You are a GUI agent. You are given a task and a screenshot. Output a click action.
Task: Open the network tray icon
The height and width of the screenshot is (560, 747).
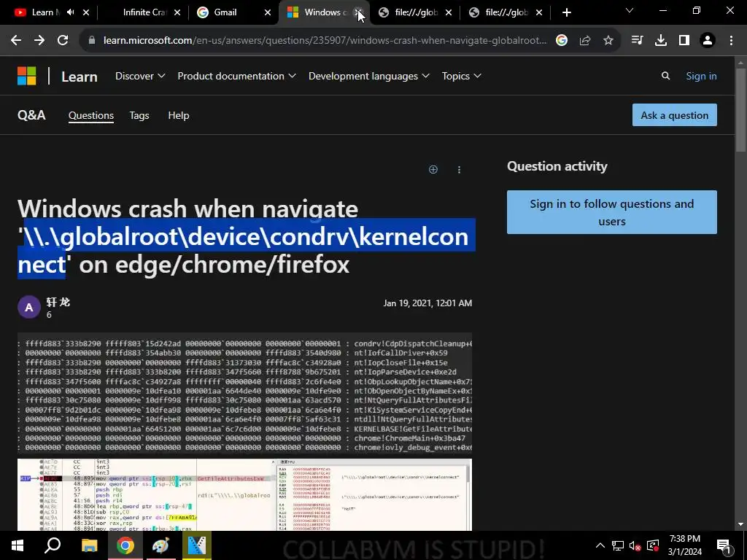(618, 545)
